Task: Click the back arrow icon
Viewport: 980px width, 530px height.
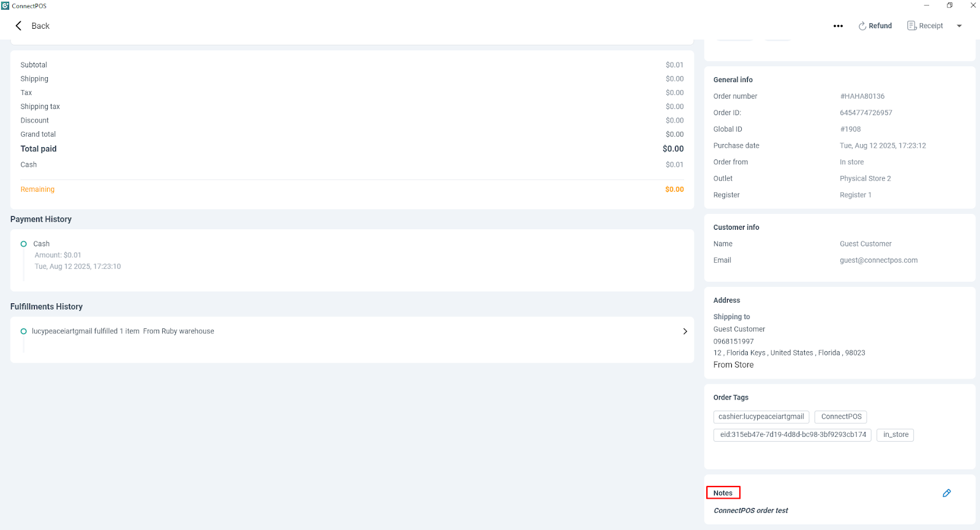Action: click(x=18, y=26)
